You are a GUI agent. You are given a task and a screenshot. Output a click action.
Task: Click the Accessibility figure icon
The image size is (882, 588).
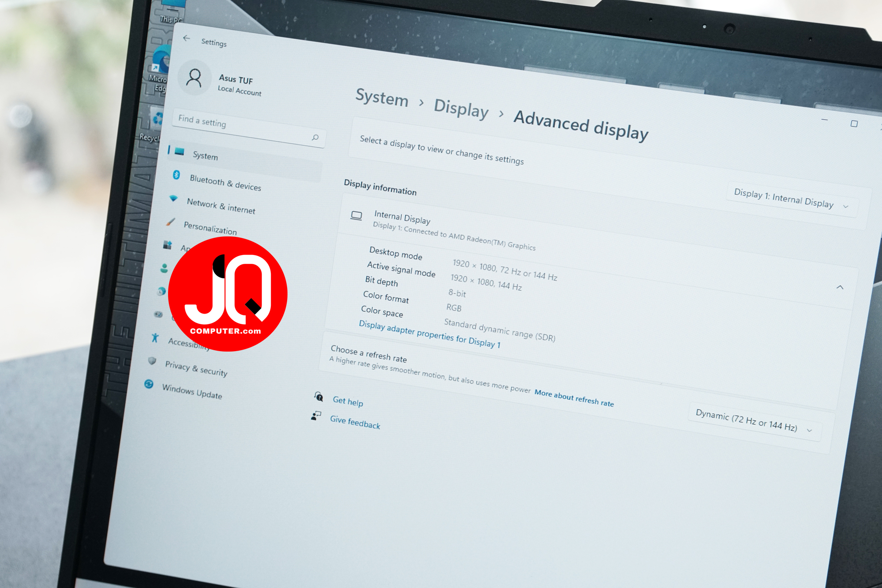tap(155, 338)
